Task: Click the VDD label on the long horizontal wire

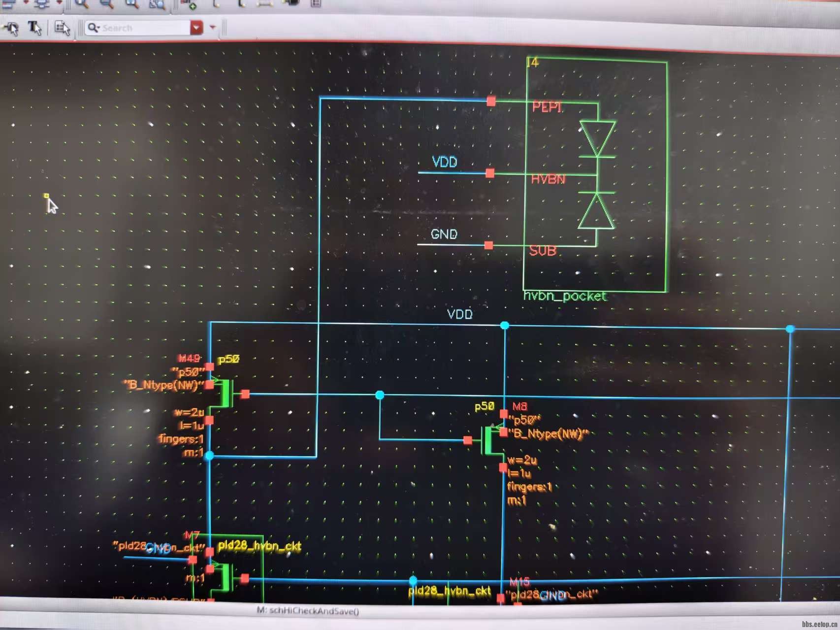Action: click(x=459, y=314)
